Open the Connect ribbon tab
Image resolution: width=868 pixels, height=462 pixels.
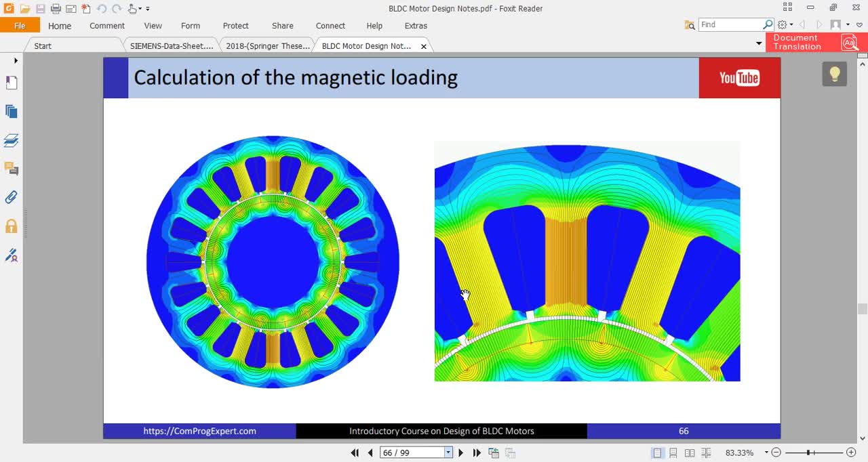coord(331,26)
